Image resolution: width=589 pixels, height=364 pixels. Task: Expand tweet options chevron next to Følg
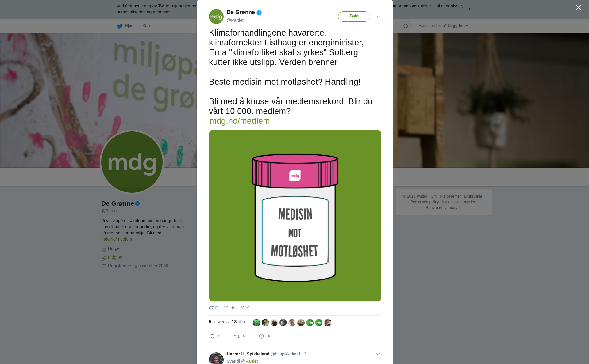pos(378,17)
